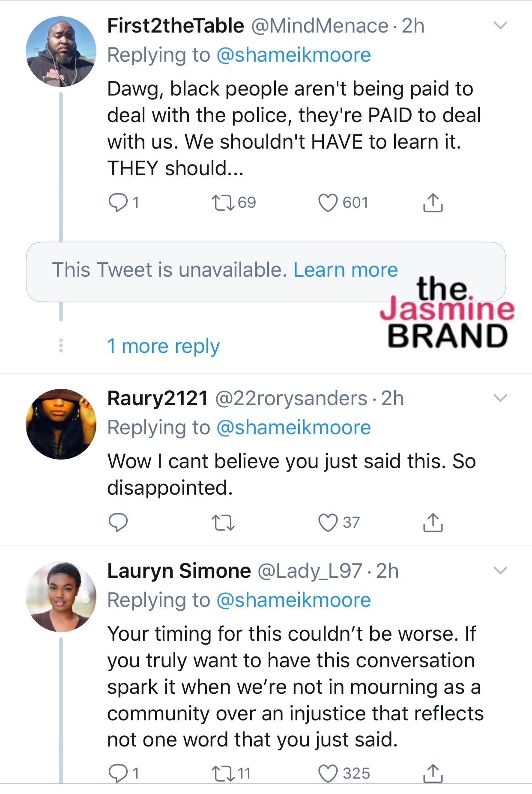This screenshot has width=532, height=794.
Task: Open dropdown menu on First2theTable's tweet
Action: (500, 25)
